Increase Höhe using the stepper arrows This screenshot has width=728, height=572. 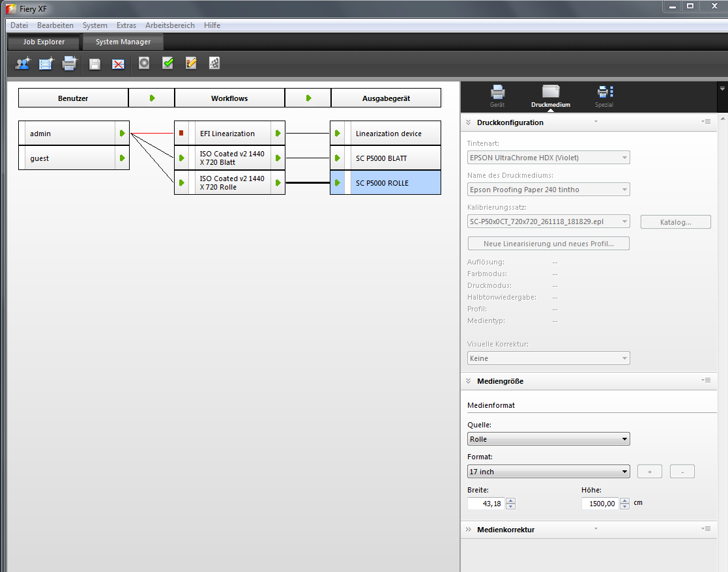pos(624,500)
